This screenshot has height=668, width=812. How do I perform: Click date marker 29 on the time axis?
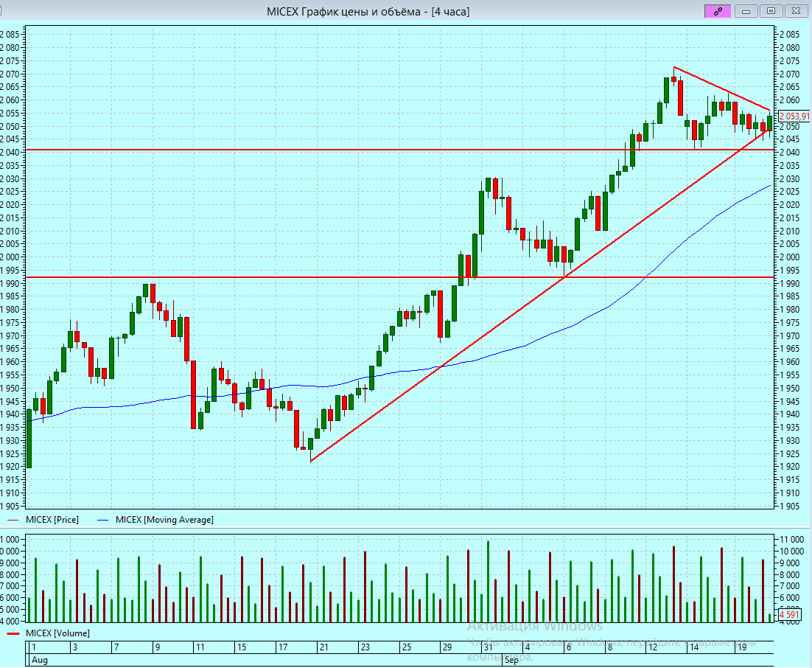447,647
